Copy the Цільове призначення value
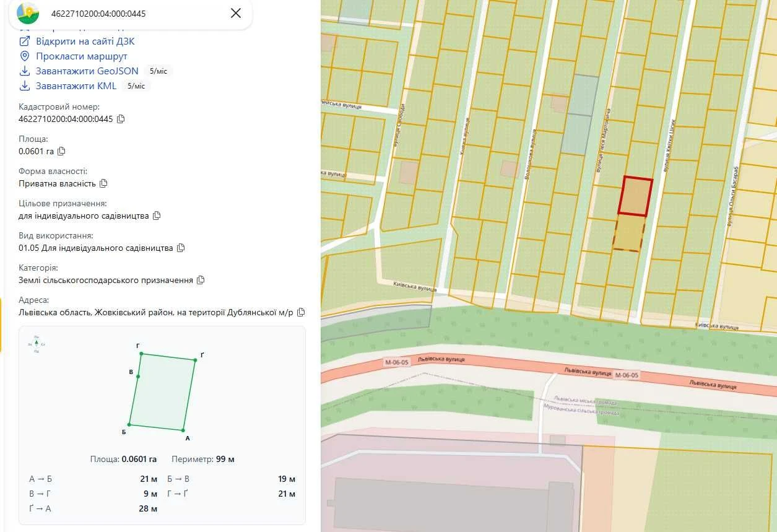This screenshot has height=532, width=777. click(x=157, y=216)
